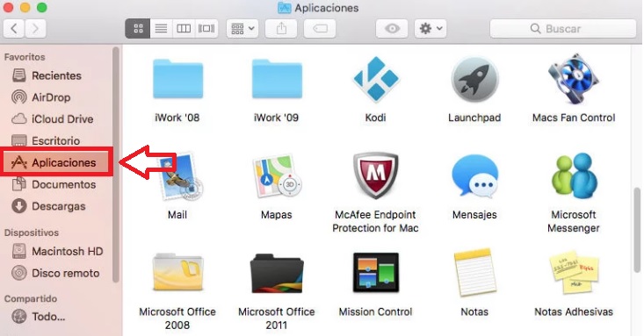Image resolution: width=644 pixels, height=336 pixels.
Task: Go forward with the right arrow button
Action: pos(36,29)
